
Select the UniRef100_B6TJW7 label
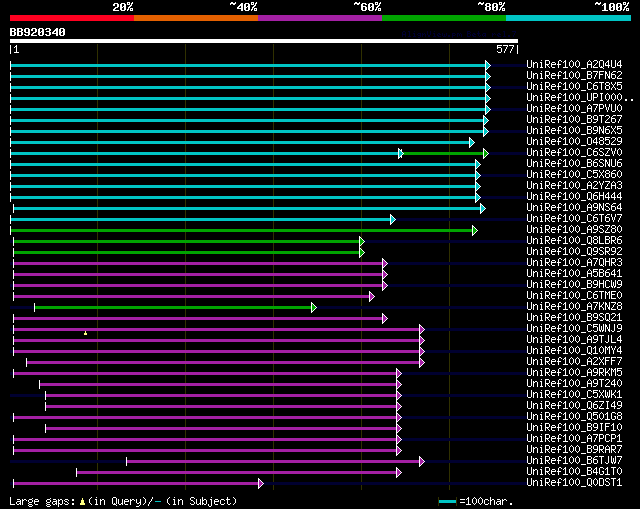574,461
